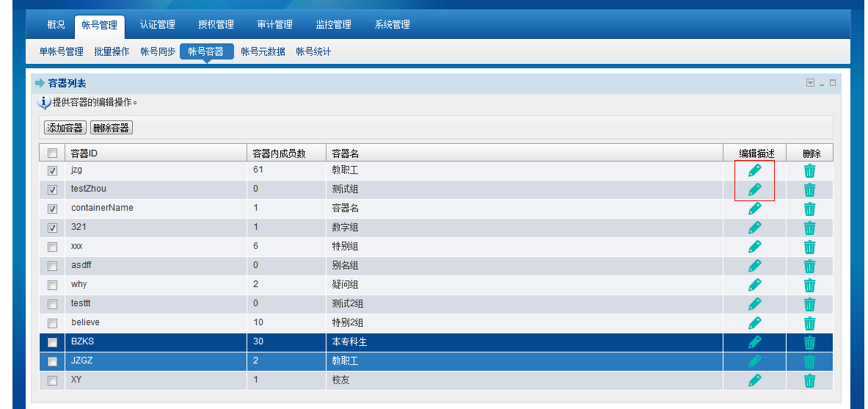Uncheck the jzg container checkbox
The width and height of the screenshot is (868, 409).
click(x=52, y=170)
